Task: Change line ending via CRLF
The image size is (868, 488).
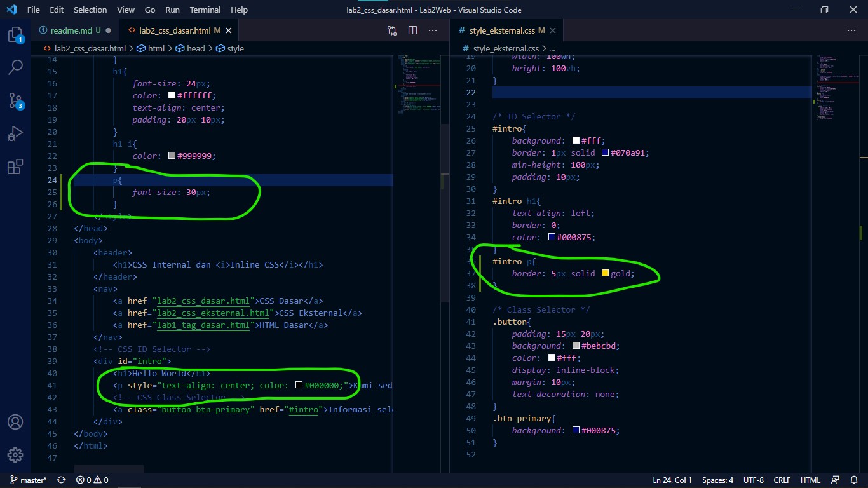Action: [x=782, y=480]
